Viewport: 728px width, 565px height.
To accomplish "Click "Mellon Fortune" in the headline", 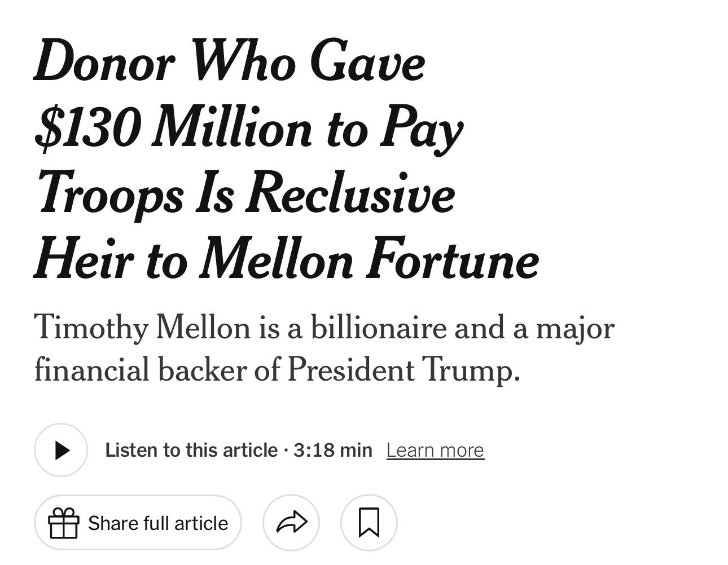I will pos(369,260).
